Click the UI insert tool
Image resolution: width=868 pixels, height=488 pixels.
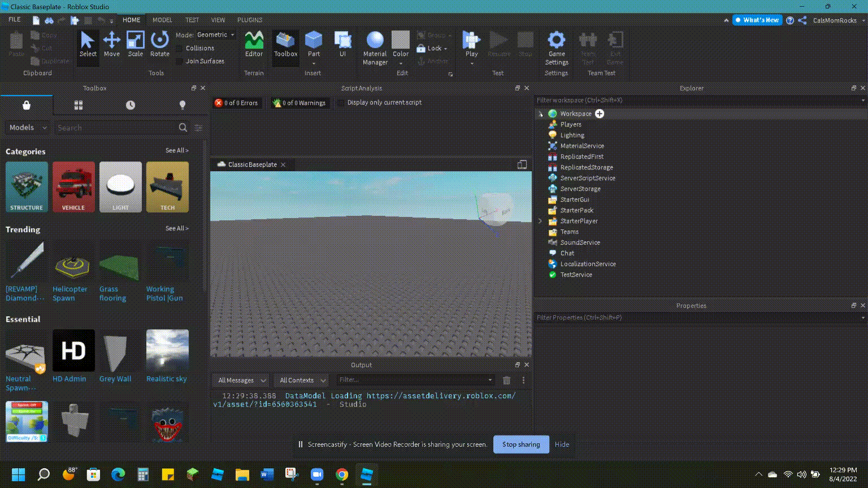[343, 45]
